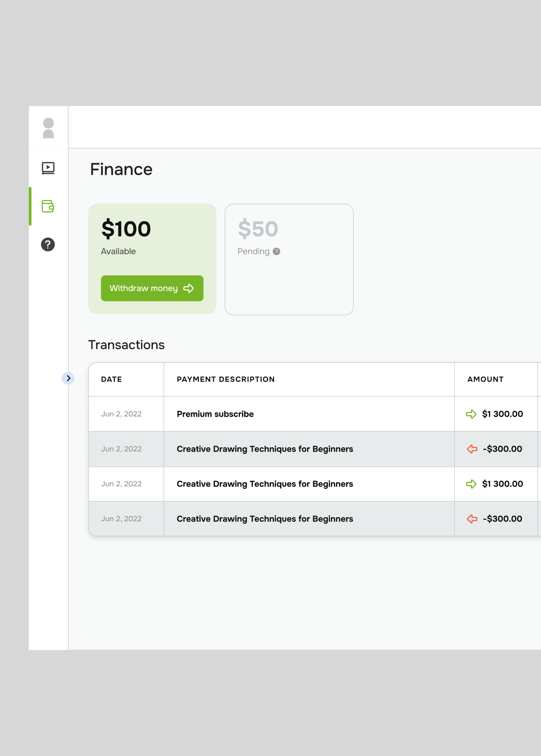This screenshot has height=756, width=541.
Task: Select the wallet finance sidebar icon
Action: tap(48, 206)
